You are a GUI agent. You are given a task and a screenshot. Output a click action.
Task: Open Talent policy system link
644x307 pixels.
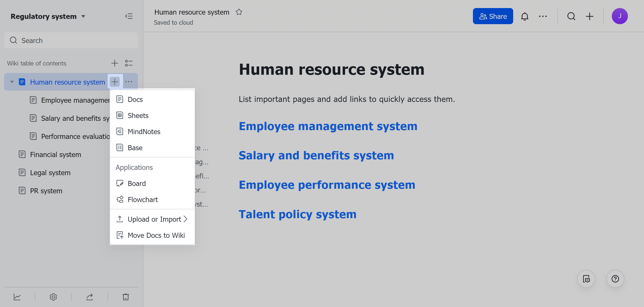click(x=298, y=214)
